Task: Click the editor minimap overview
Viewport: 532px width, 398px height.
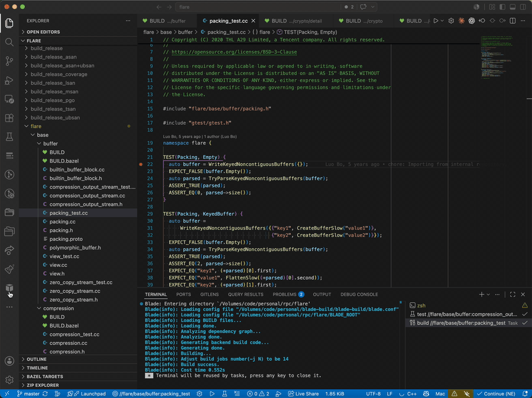Action: coord(496,57)
